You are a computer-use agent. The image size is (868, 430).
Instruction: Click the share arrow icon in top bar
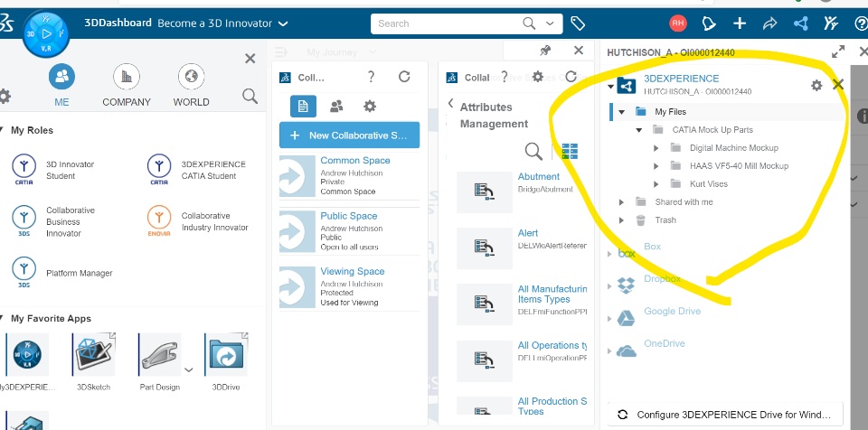[770, 23]
